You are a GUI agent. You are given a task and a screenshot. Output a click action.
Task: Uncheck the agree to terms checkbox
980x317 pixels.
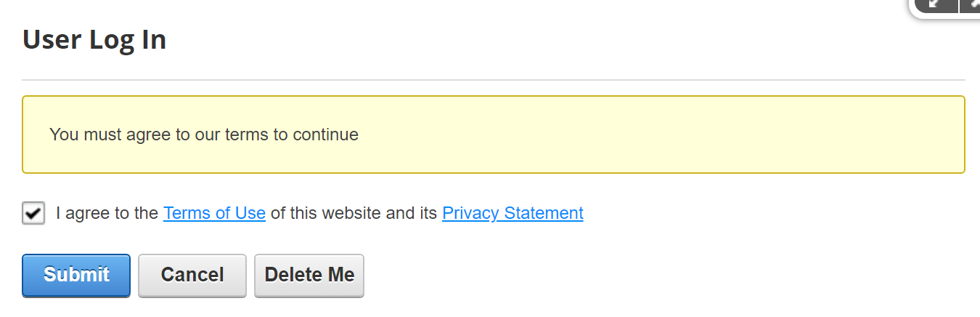click(x=33, y=213)
